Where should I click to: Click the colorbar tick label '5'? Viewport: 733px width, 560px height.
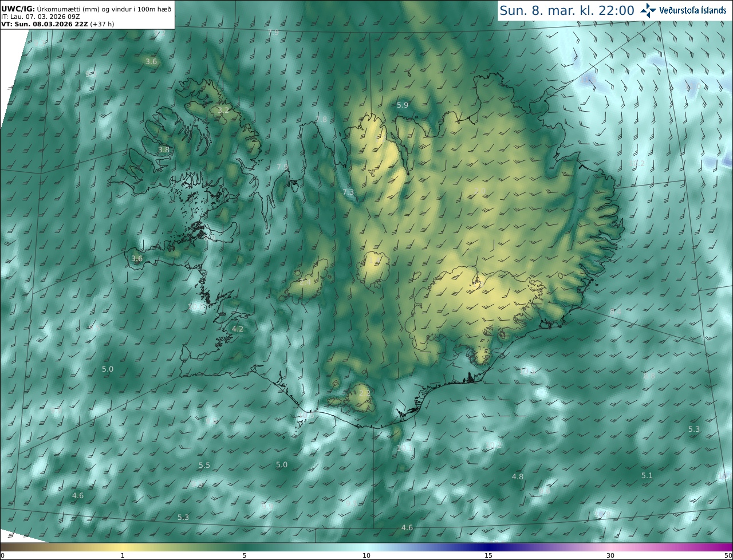(245, 555)
